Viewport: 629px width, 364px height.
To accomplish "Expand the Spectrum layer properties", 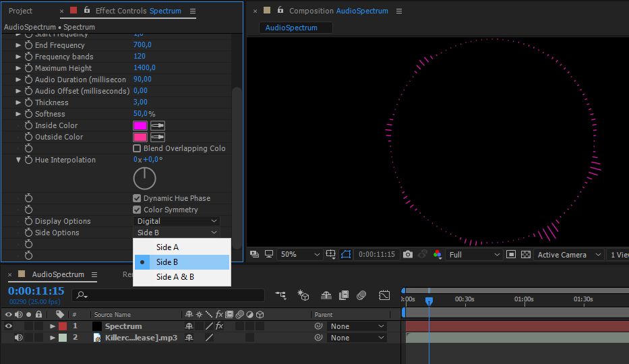I will tap(52, 326).
